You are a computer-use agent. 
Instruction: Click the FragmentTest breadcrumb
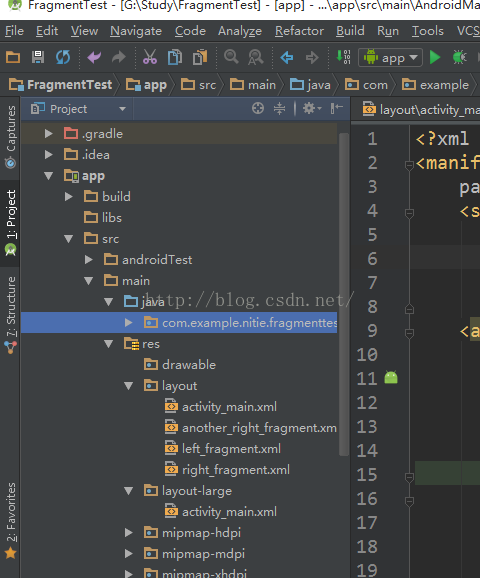60,85
